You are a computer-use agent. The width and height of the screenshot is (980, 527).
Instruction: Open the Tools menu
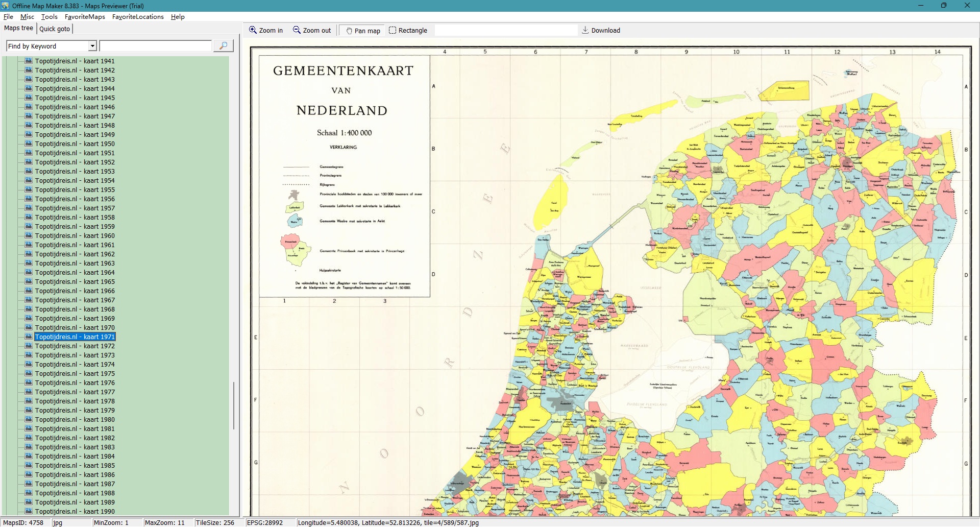point(49,17)
